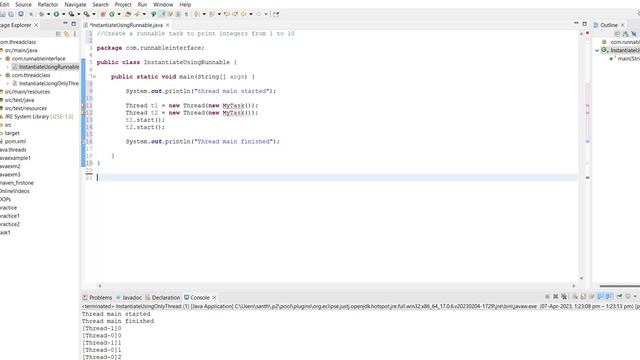
Task: Minimize the editor area
Action: pos(576,24)
